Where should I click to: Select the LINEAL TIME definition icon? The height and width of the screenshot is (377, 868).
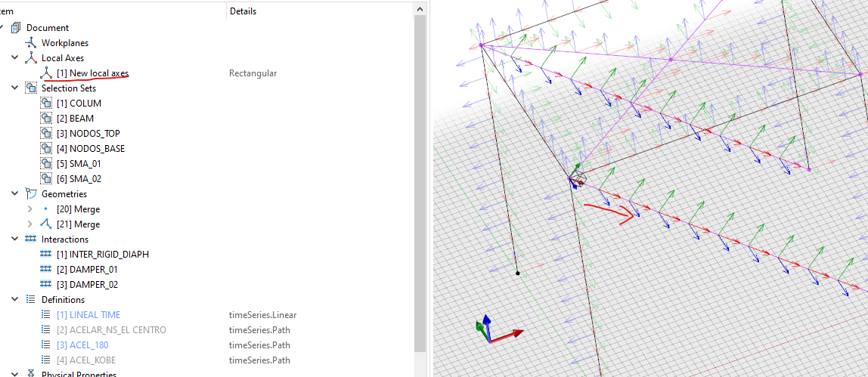click(x=46, y=314)
